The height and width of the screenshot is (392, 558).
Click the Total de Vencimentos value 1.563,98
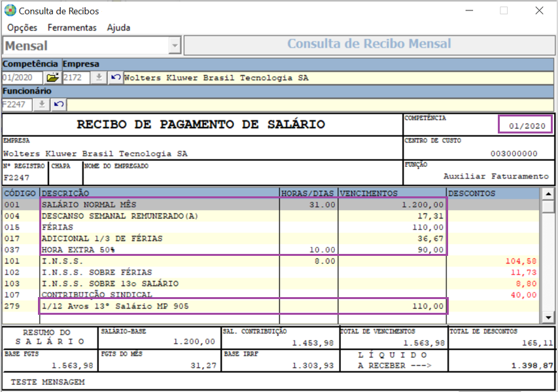point(424,343)
